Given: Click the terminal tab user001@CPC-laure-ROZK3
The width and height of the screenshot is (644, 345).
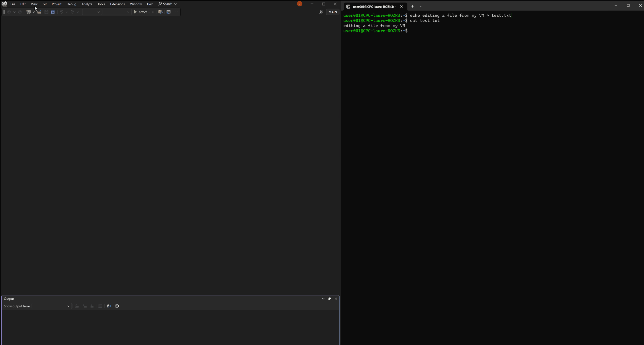Looking at the screenshot, I should [x=374, y=6].
